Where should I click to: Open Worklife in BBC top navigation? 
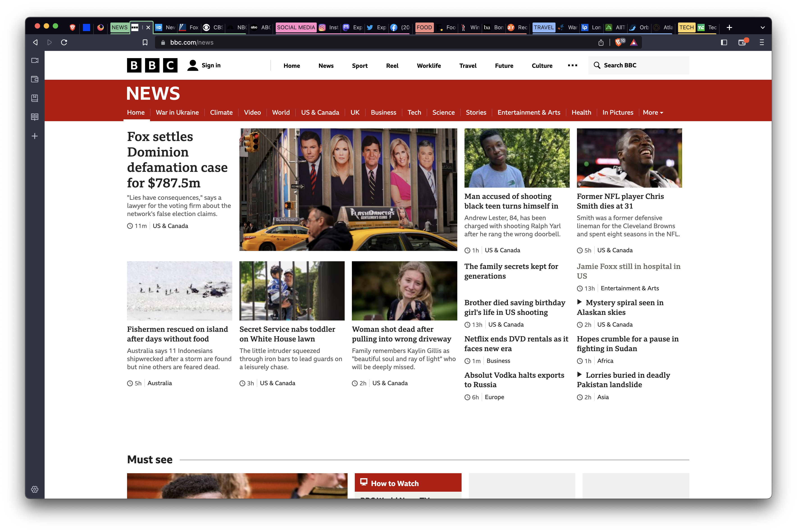(x=429, y=66)
